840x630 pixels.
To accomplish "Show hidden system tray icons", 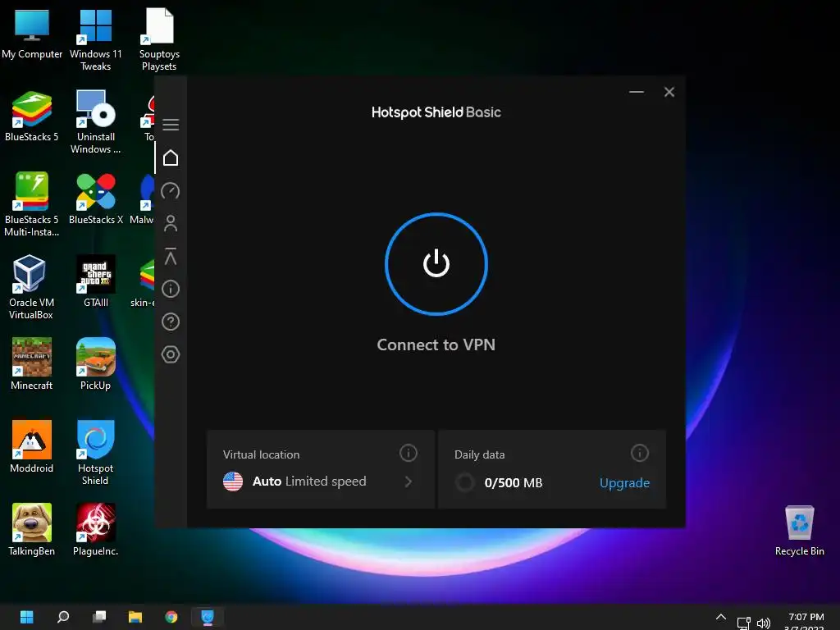I will coord(721,617).
